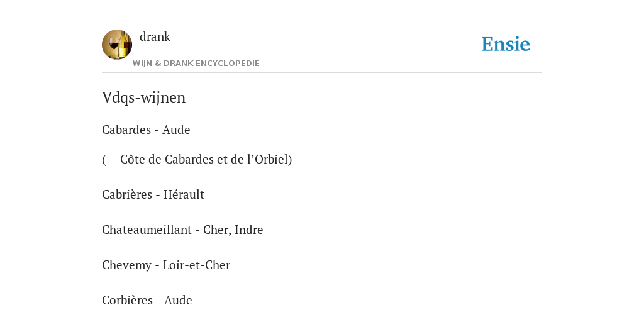
Task: Click the word Cabrières
Action: click(127, 195)
